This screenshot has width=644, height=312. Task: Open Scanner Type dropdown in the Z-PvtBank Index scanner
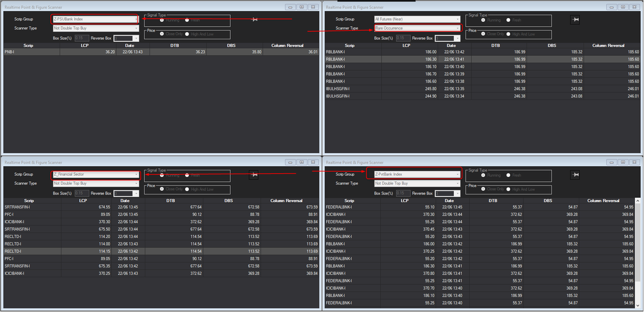point(417,183)
